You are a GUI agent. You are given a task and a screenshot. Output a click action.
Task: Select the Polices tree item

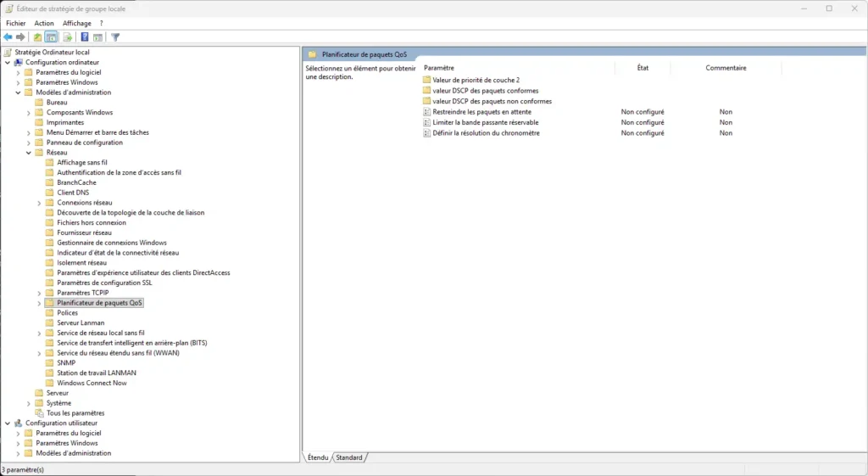(67, 313)
